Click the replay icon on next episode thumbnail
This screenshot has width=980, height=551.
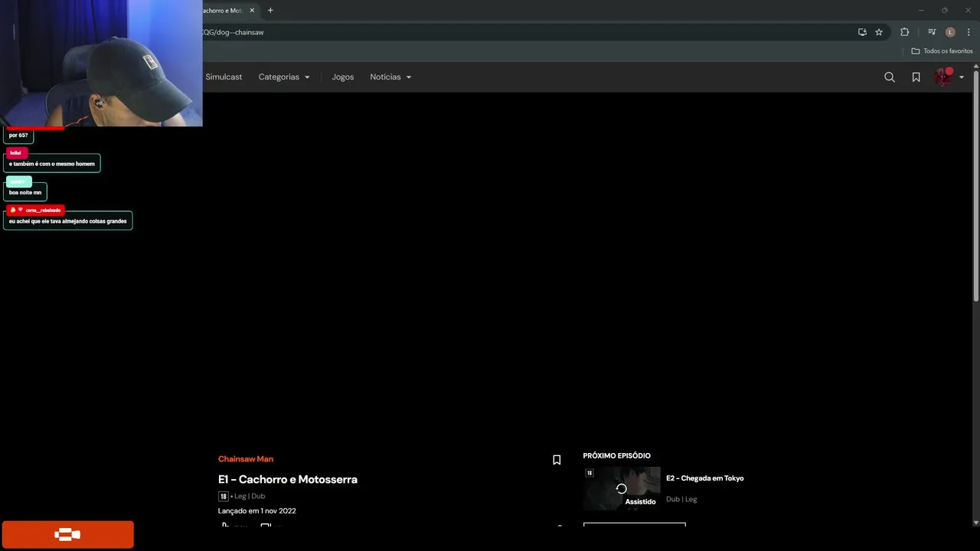point(622,488)
